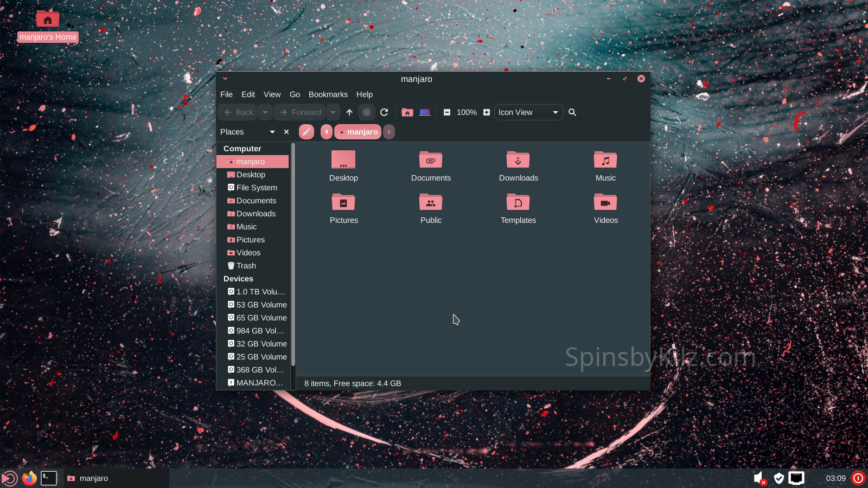This screenshot has height=488, width=868.
Task: Reload the current folder
Action: pos(384,112)
